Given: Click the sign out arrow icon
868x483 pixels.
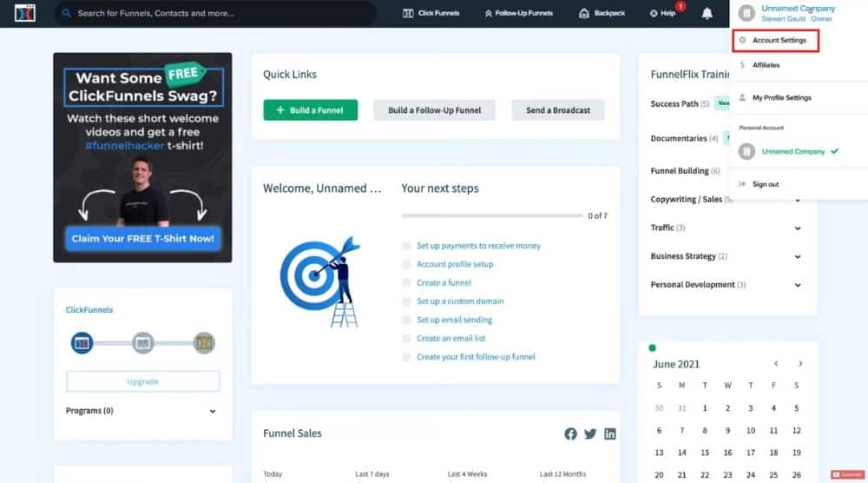Looking at the screenshot, I should tap(742, 184).
